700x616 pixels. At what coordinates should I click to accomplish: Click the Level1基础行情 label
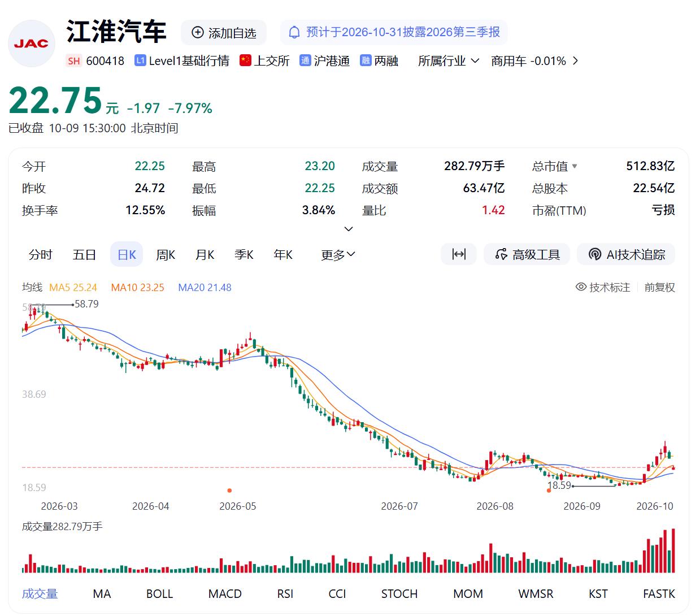[189, 61]
